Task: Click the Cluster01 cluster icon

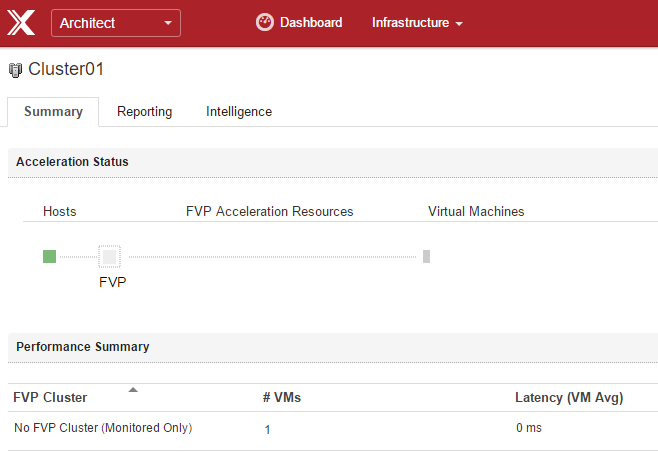Action: [x=15, y=70]
